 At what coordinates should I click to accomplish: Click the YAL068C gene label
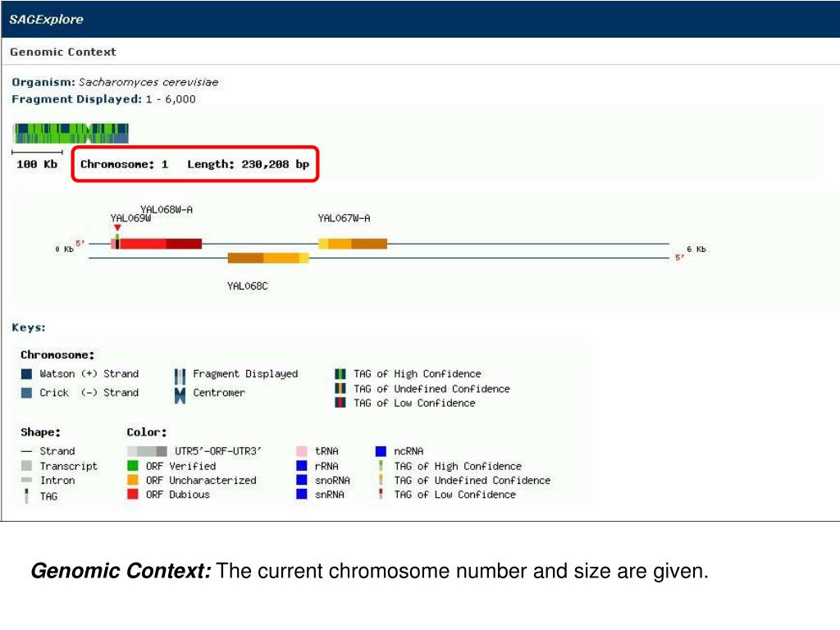point(248,286)
